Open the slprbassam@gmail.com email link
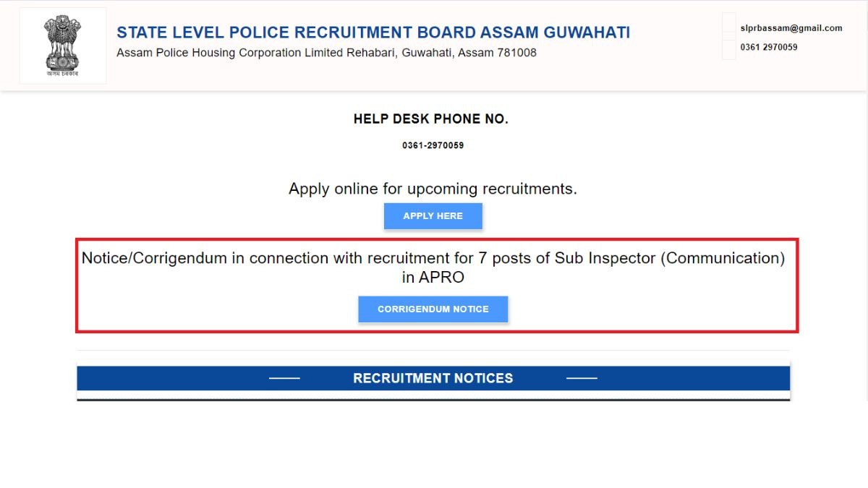Image resolution: width=868 pixels, height=488 pixels. coord(791,28)
